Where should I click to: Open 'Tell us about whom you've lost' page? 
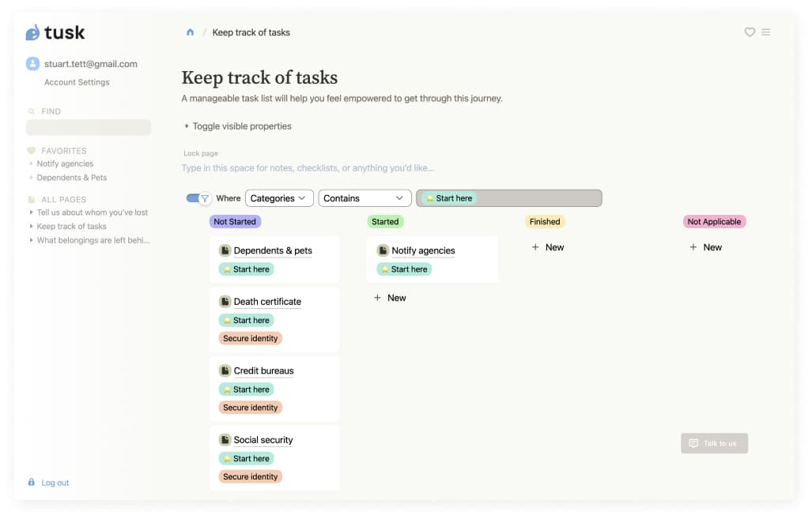coord(93,212)
